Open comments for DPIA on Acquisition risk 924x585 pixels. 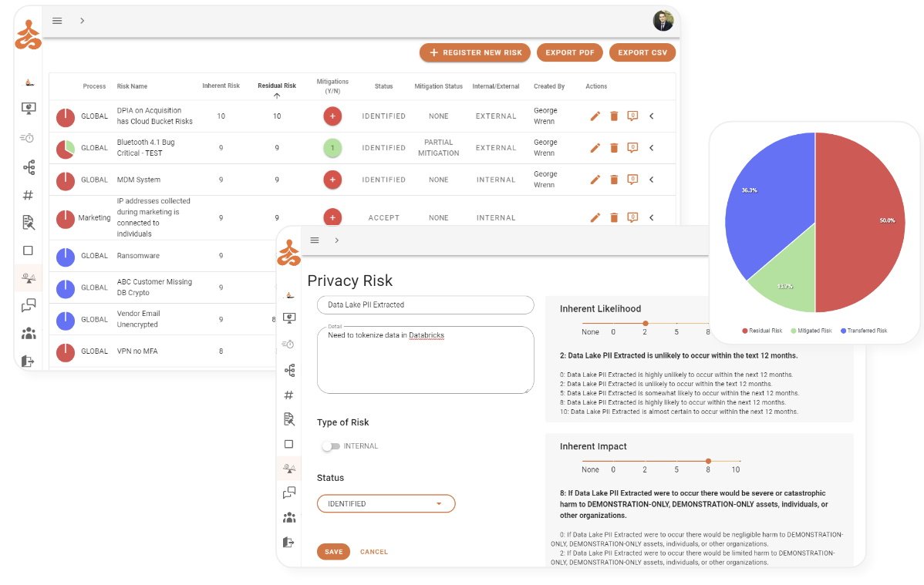point(632,116)
